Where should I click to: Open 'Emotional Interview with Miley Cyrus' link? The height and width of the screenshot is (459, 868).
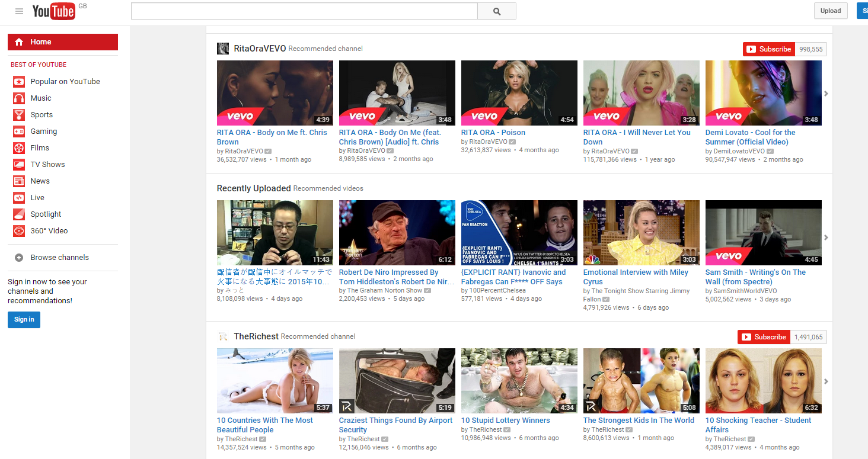(636, 277)
